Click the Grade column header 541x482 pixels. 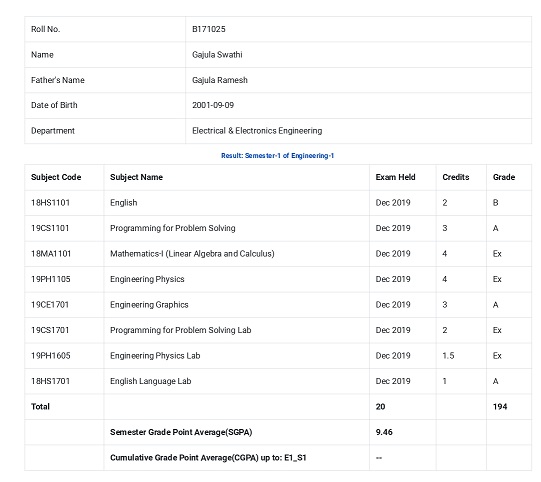[x=504, y=177]
